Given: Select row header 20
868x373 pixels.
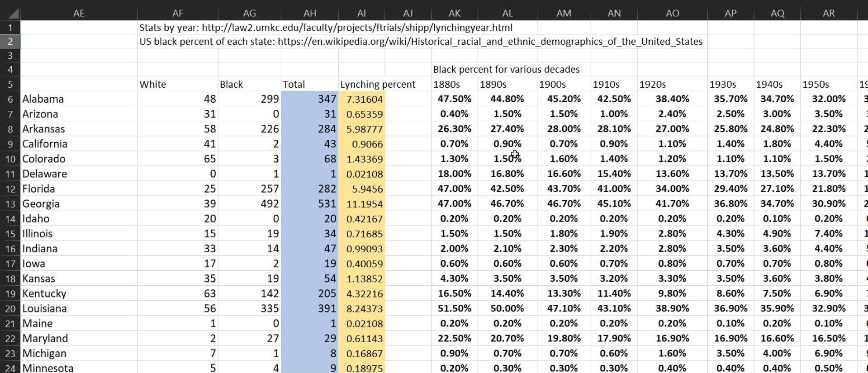Looking at the screenshot, I should (x=10, y=309).
